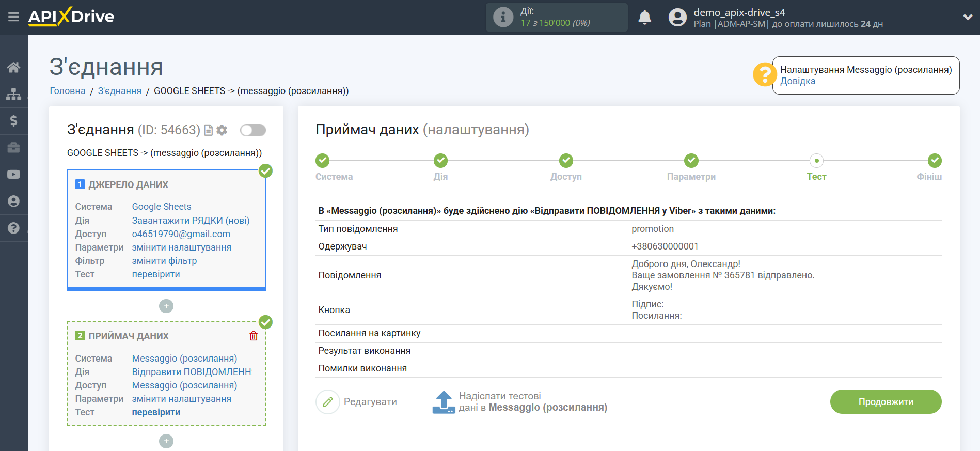Screen dimensions: 980x451
Task: Click the ApiX-Drive logo
Action: coord(71,17)
